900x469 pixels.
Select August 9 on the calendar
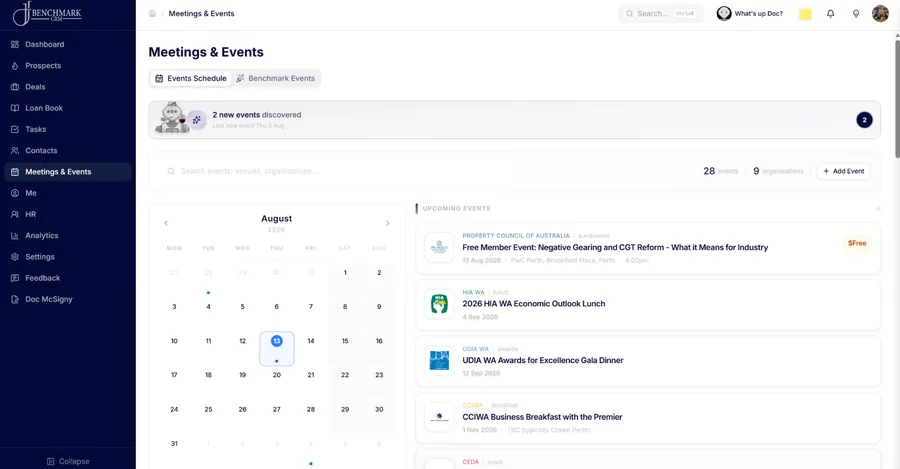tap(379, 307)
